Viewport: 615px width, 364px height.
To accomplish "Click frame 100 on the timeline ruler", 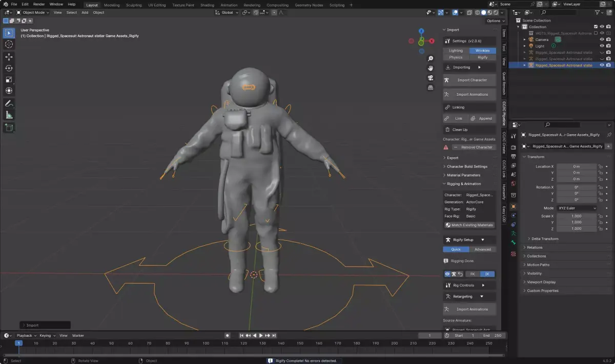I will point(206,343).
